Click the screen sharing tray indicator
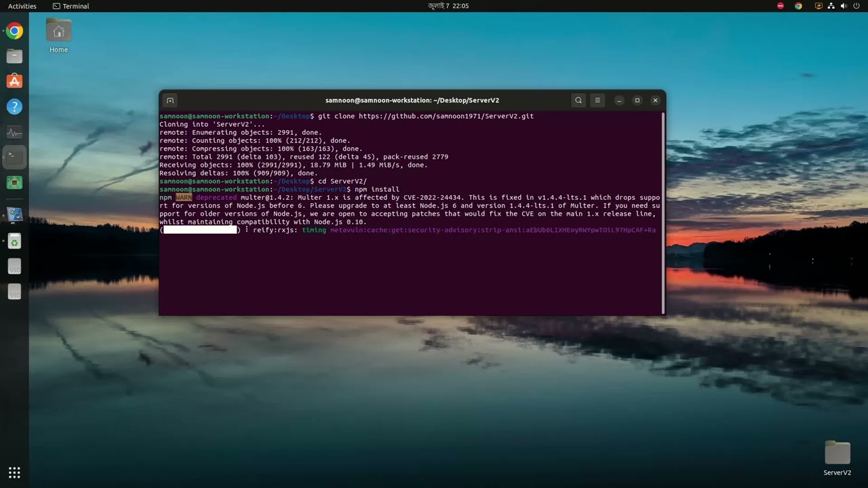The width and height of the screenshot is (868, 488). pyautogui.click(x=818, y=6)
